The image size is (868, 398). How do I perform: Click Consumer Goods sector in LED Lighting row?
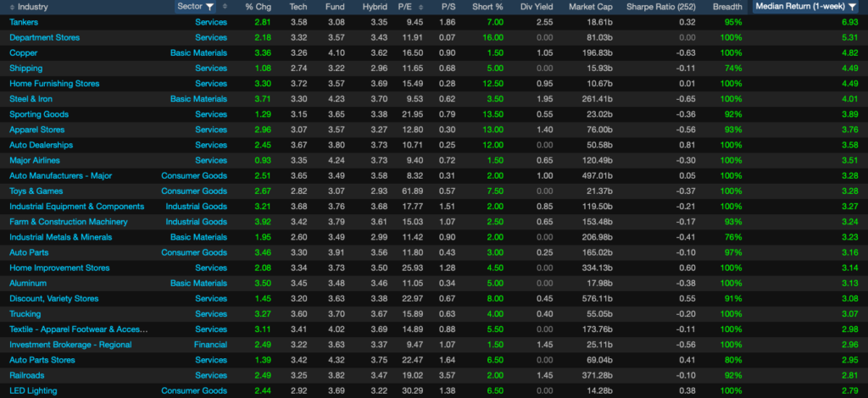[194, 391]
